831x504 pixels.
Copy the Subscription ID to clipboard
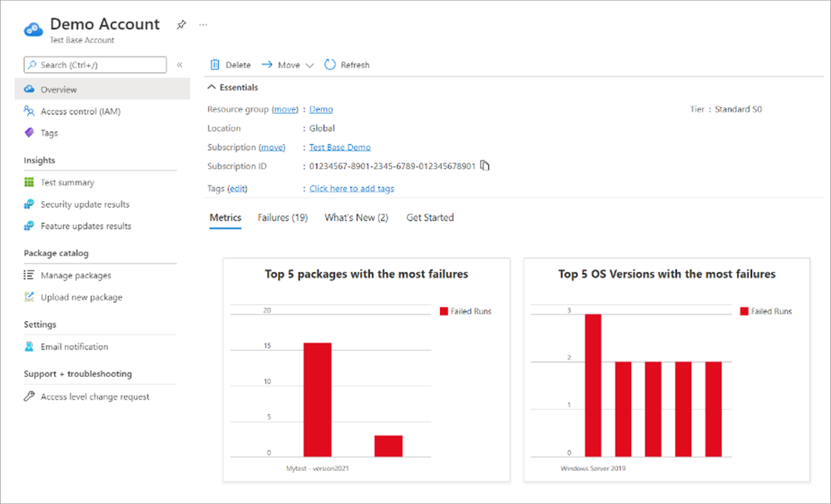pyautogui.click(x=484, y=166)
